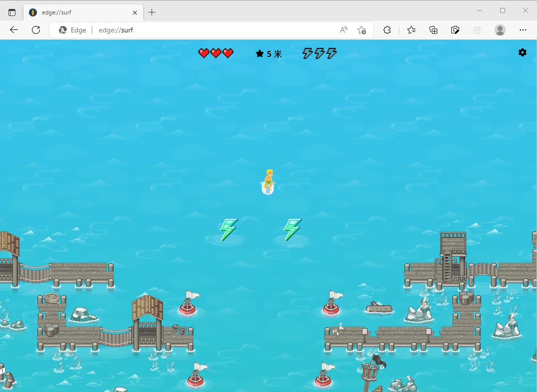Click the last boost bolt indicator
This screenshot has height=392, width=537.
coord(332,53)
